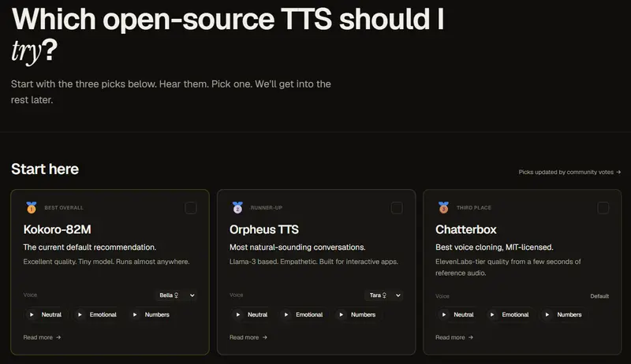
Task: Play Chatterbox Numbers sample
Action: tap(563, 314)
